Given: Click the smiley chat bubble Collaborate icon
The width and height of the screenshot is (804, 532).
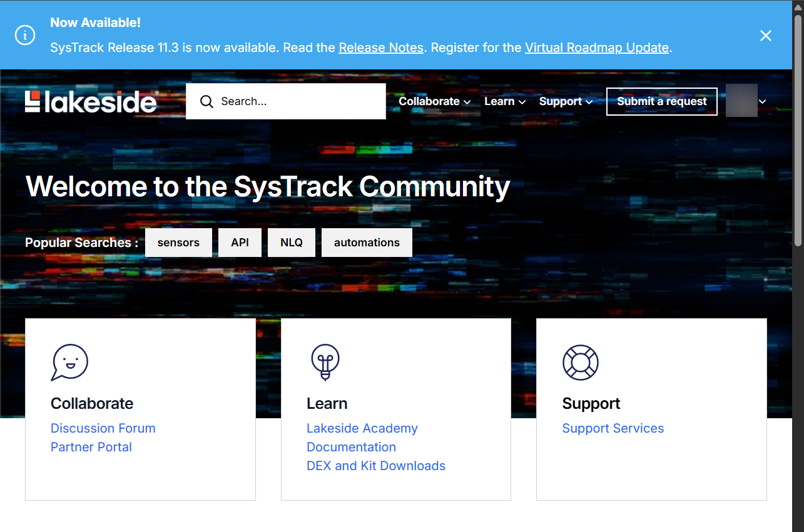Looking at the screenshot, I should point(69,362).
